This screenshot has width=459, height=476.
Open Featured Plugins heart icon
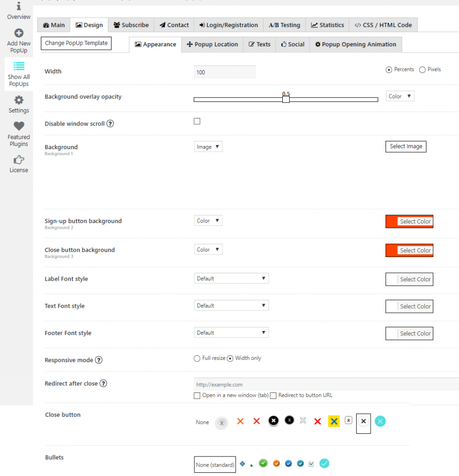pyautogui.click(x=19, y=126)
